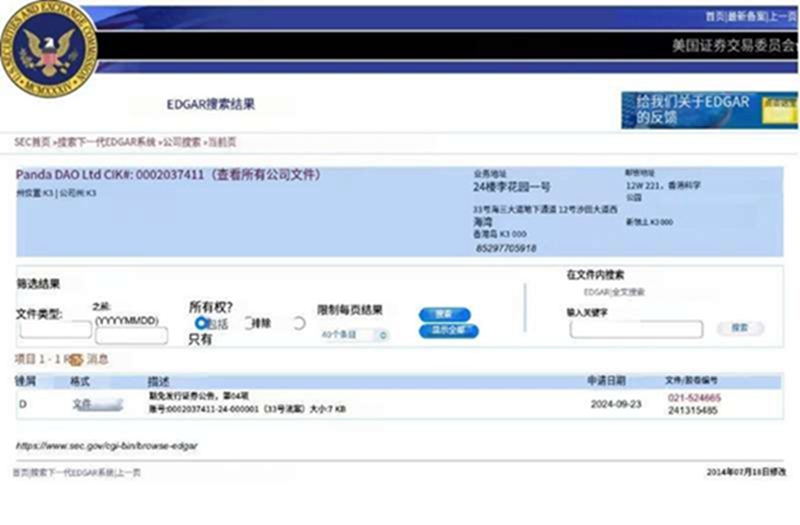Click the 搜索下一代EDGAR系统 breadcrumb link

click(x=107, y=142)
